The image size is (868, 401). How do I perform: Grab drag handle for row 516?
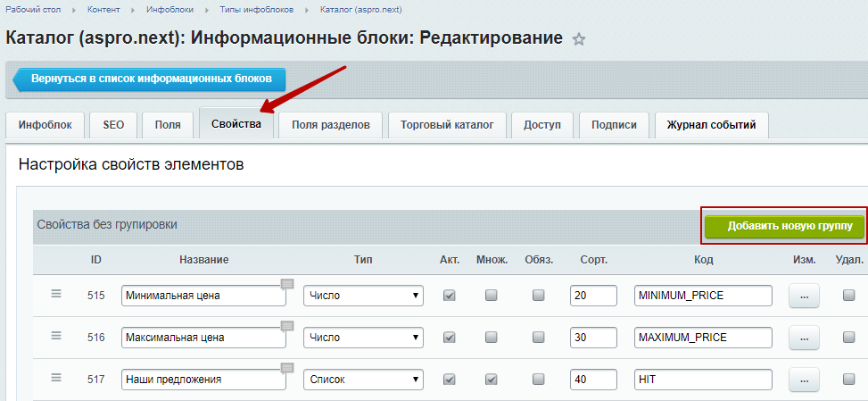56,336
